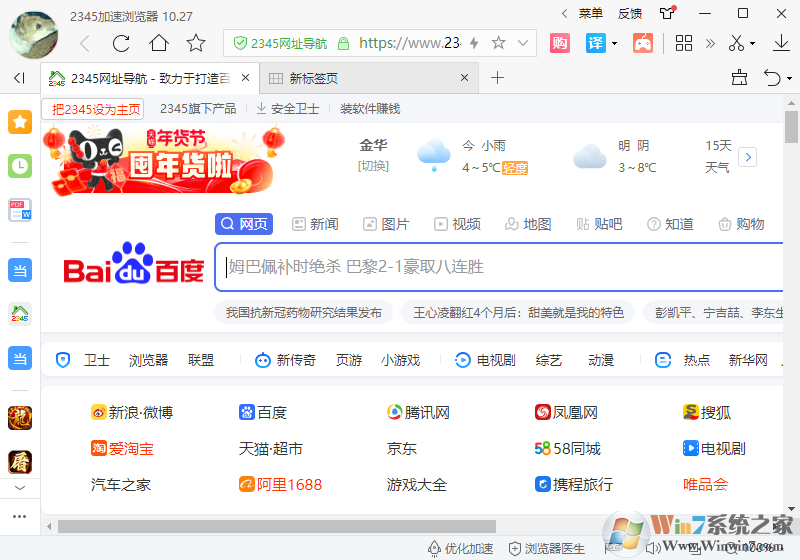Show next weather with right arrow
Screen dimensions: 800x560
747,157
